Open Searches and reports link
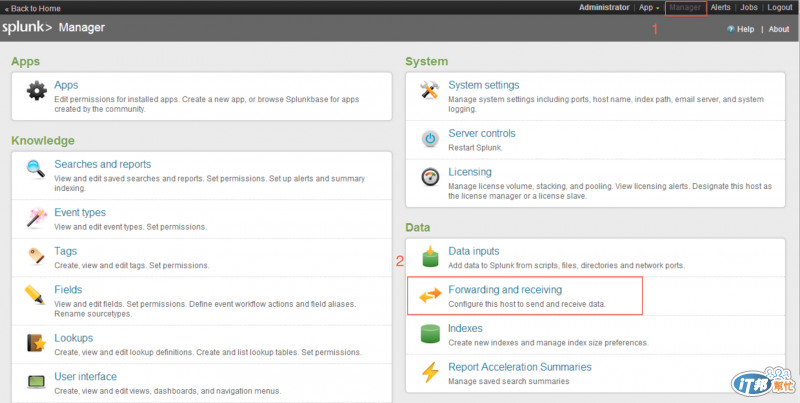This screenshot has width=800, height=403. point(103,164)
